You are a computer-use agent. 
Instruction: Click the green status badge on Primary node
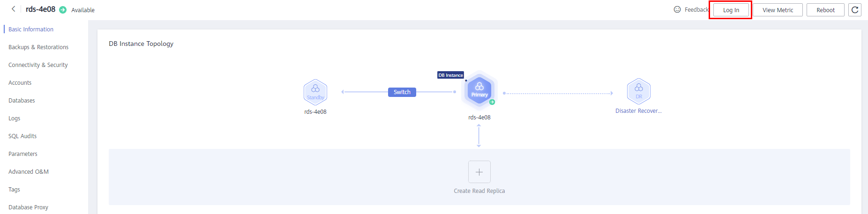[492, 102]
